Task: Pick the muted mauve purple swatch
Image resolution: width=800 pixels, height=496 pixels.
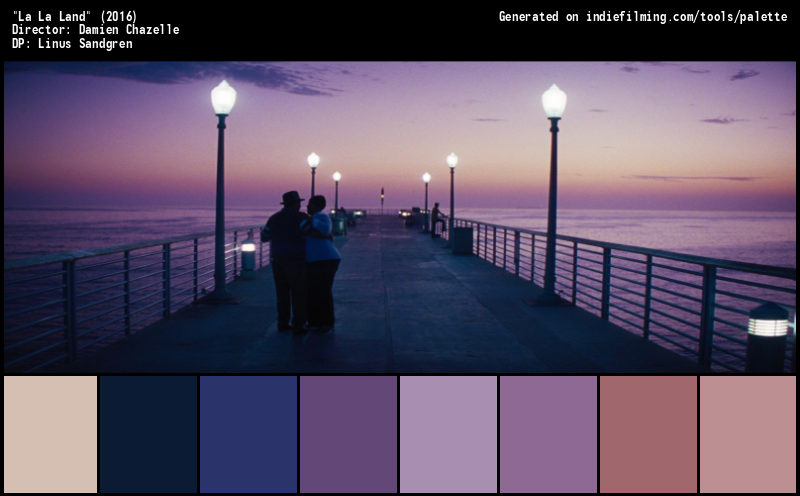Action: click(548, 434)
